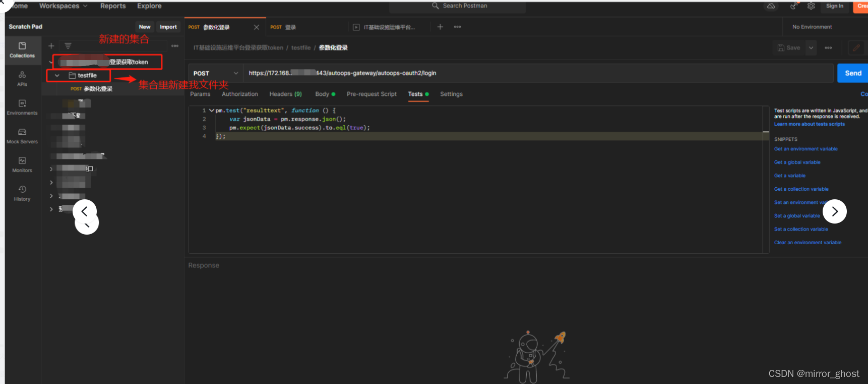Open the History sidebar section
The image size is (868, 384).
point(22,194)
